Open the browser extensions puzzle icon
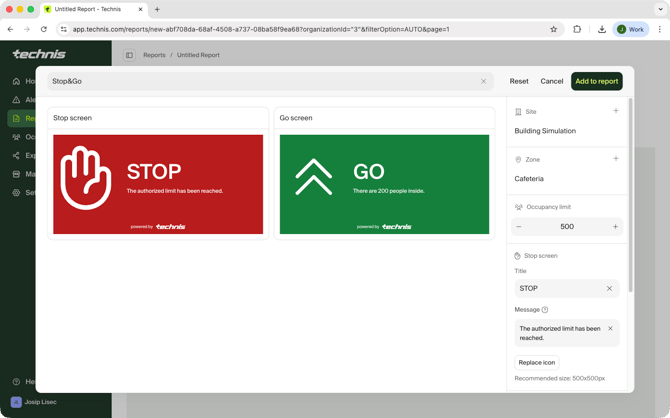The width and height of the screenshot is (670, 418). tap(577, 29)
